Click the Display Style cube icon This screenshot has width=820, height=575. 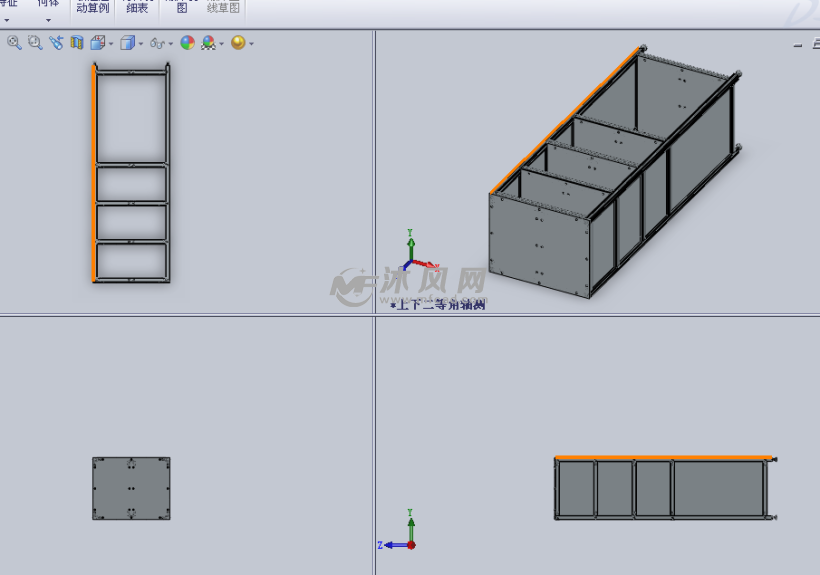tap(127, 43)
